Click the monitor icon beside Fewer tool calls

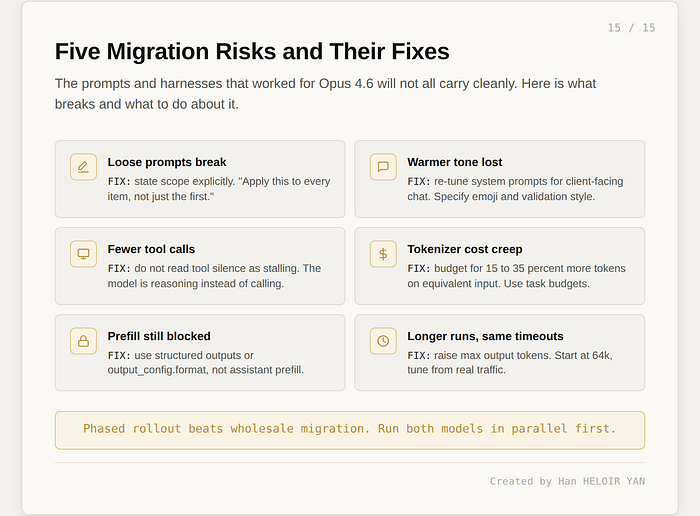click(83, 254)
